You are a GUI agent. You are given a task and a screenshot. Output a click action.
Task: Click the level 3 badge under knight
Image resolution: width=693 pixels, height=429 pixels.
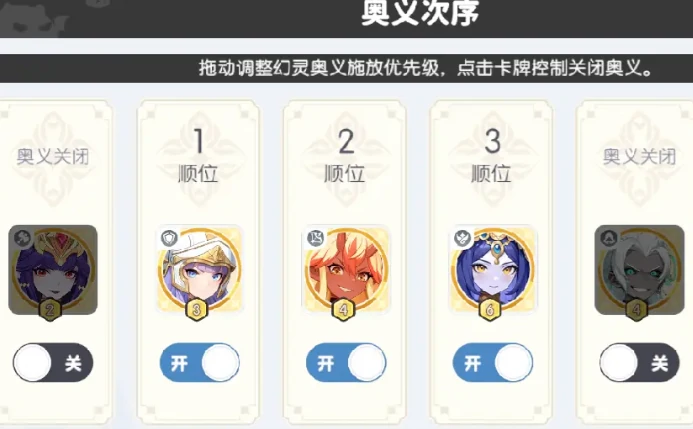point(197,309)
